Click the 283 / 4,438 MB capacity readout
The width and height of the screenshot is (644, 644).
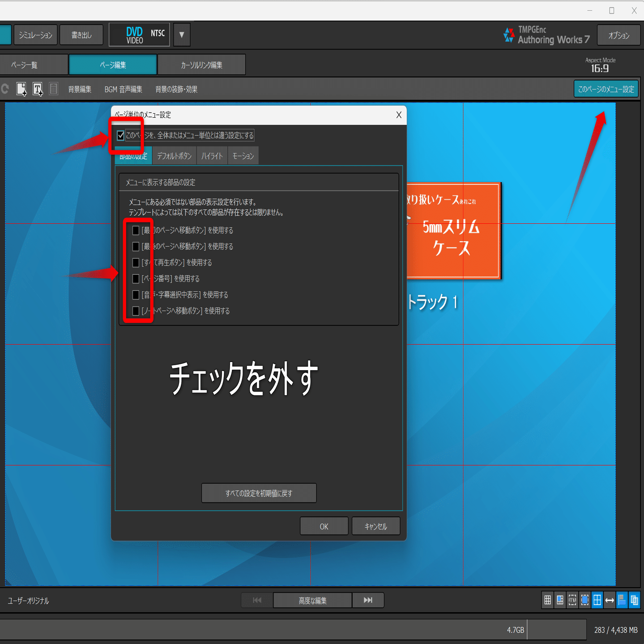coord(616,630)
